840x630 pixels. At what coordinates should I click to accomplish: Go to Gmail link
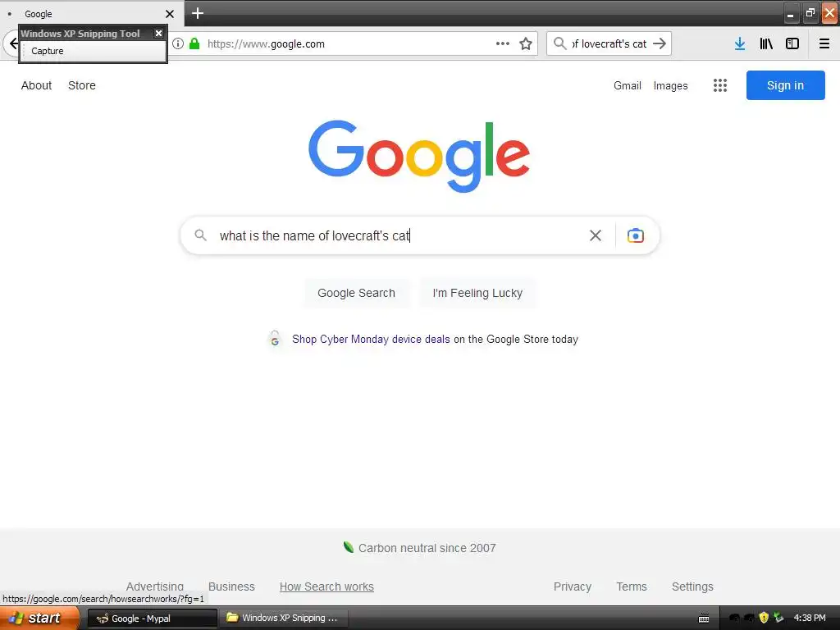(x=628, y=85)
